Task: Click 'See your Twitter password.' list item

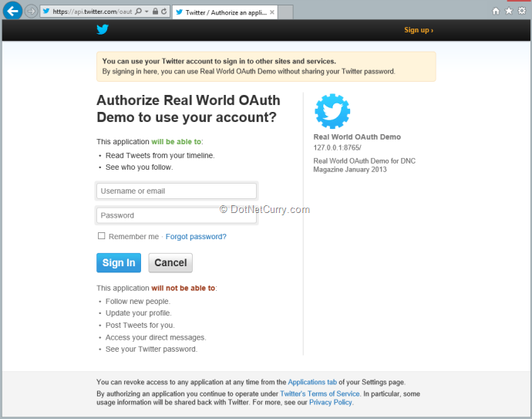Action: pyautogui.click(x=151, y=349)
